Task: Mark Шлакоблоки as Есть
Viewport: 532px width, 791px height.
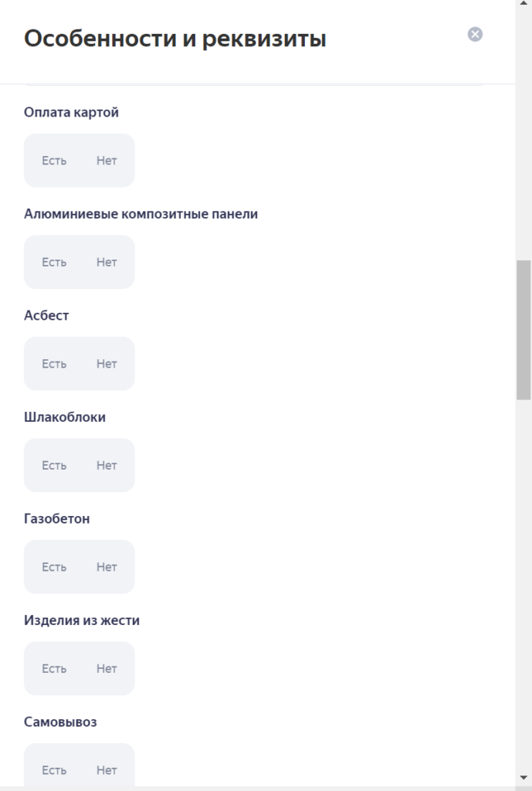Action: 54,466
